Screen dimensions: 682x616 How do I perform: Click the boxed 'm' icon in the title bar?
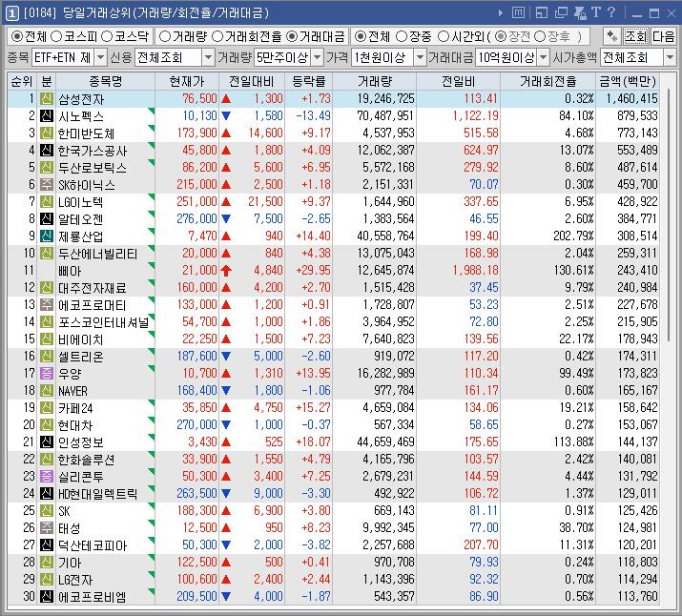(518, 13)
